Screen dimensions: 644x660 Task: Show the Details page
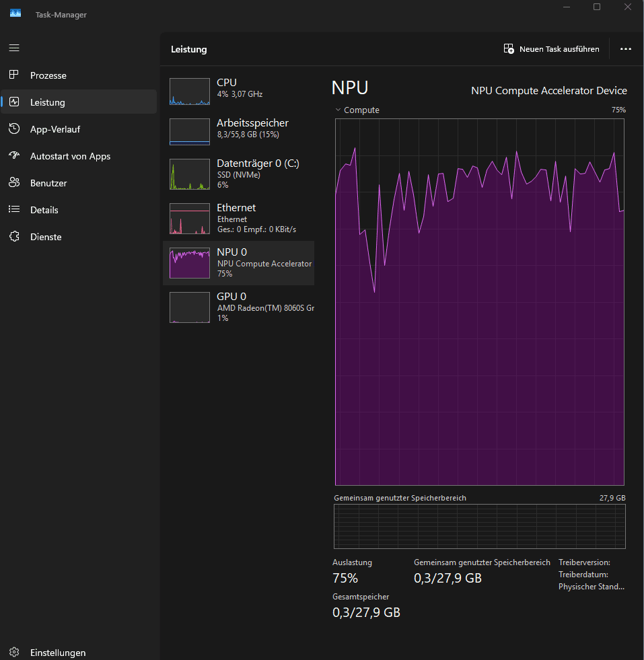[x=44, y=210]
